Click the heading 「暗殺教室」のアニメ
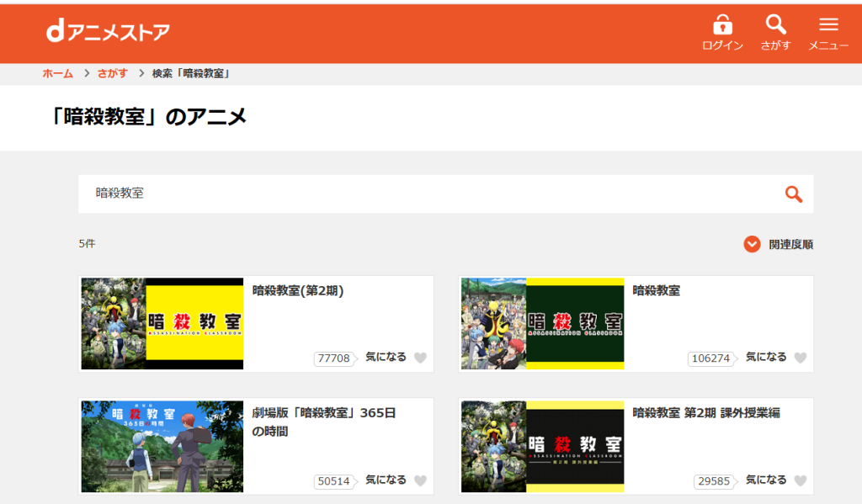 click(x=148, y=116)
